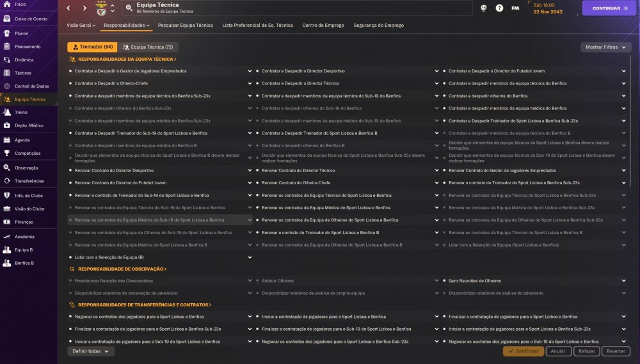Open Responsabilidades de Transferências e Contratos link
Image resolution: width=640 pixels, height=364 pixels.
tap(145, 305)
